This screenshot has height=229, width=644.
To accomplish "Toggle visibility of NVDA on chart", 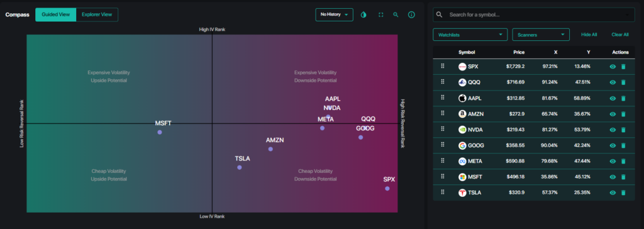I will tap(613, 130).
